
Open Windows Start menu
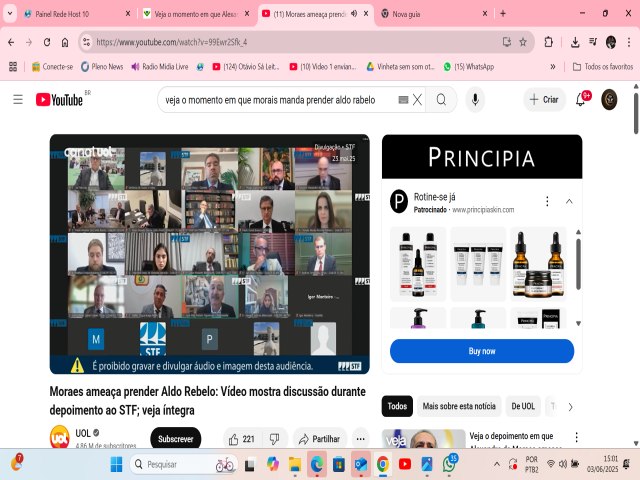[x=116, y=464]
